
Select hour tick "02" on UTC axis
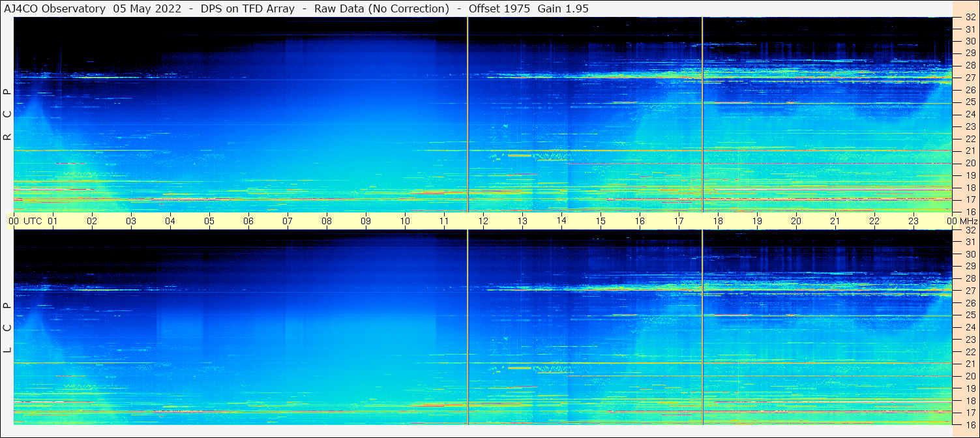click(x=92, y=221)
